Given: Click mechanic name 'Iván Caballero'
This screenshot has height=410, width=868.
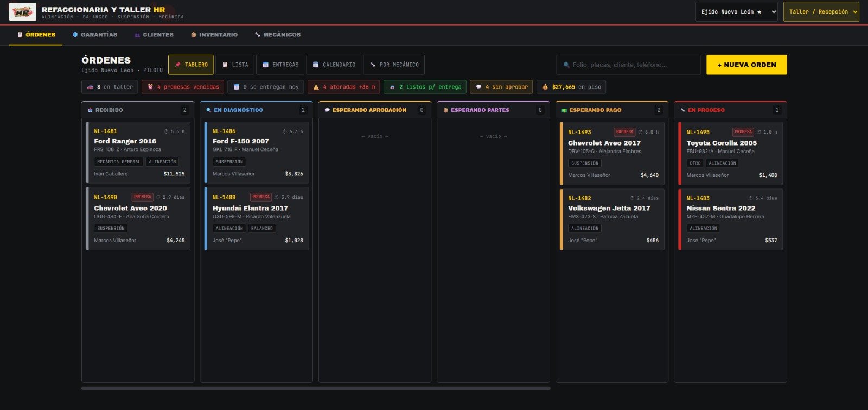Looking at the screenshot, I should 111,174.
